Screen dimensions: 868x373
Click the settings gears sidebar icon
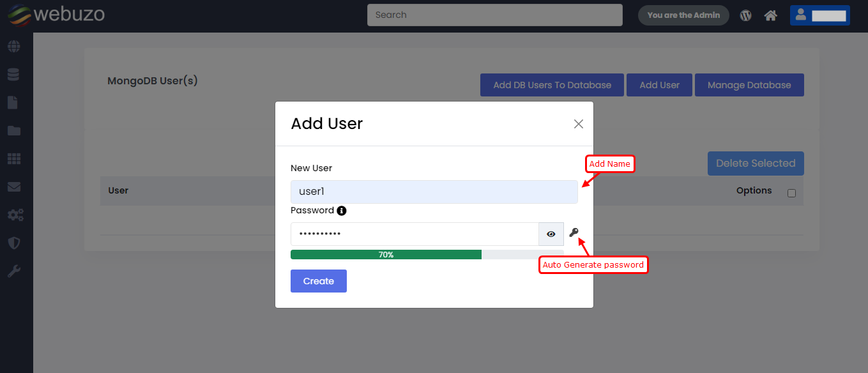(x=15, y=215)
